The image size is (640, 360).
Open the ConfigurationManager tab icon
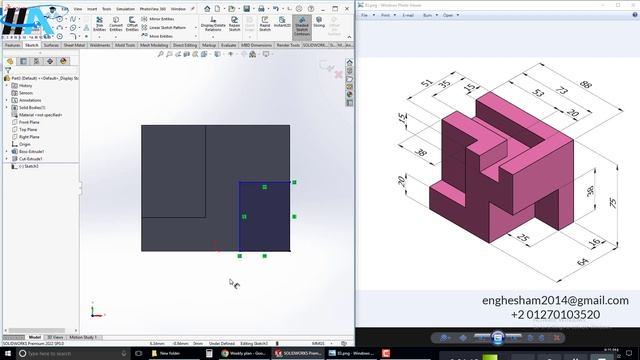point(36,61)
